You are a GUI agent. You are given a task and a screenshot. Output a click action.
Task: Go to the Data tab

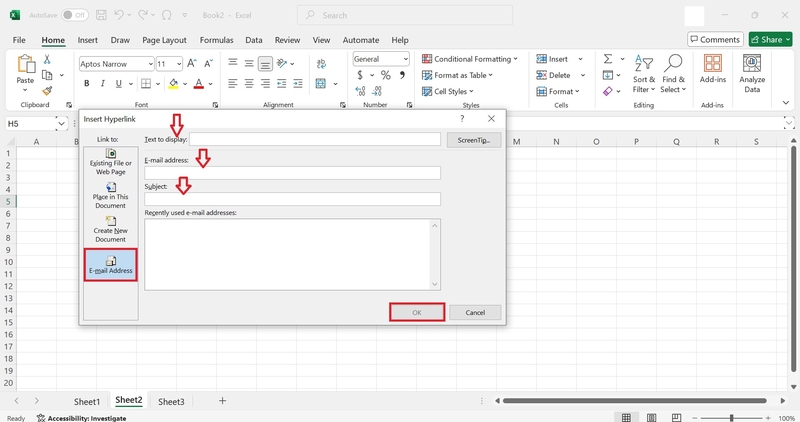click(x=254, y=40)
